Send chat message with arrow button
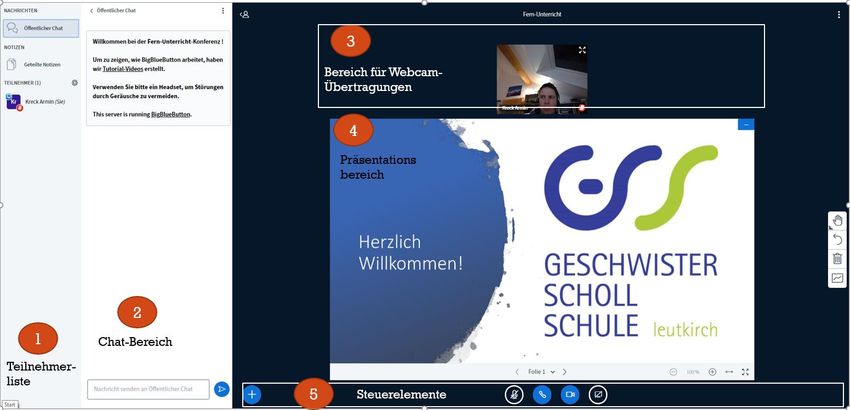The width and height of the screenshot is (850, 410). (222, 389)
